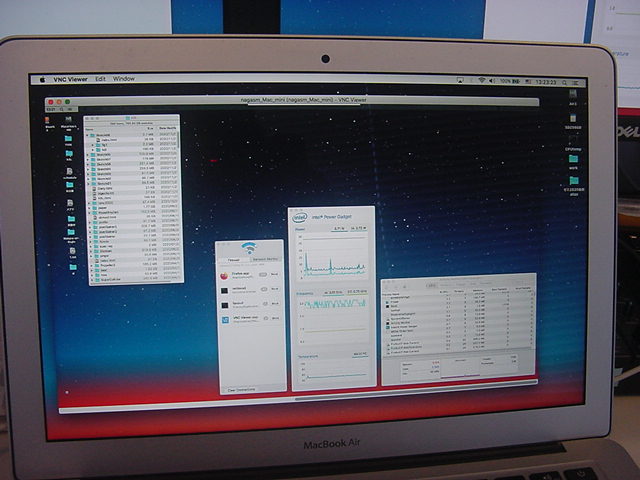Switch to the Firewall tab
Viewport: 640px width, 480px height.
pos(234,260)
